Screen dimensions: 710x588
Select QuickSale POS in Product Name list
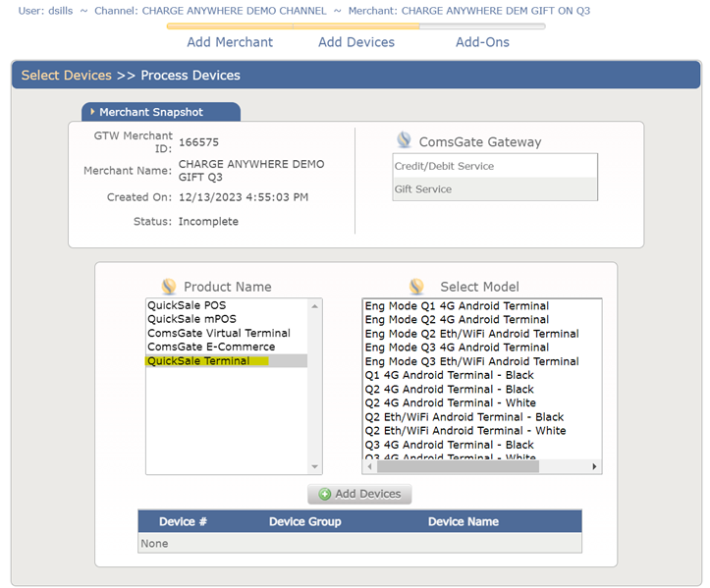click(x=187, y=306)
